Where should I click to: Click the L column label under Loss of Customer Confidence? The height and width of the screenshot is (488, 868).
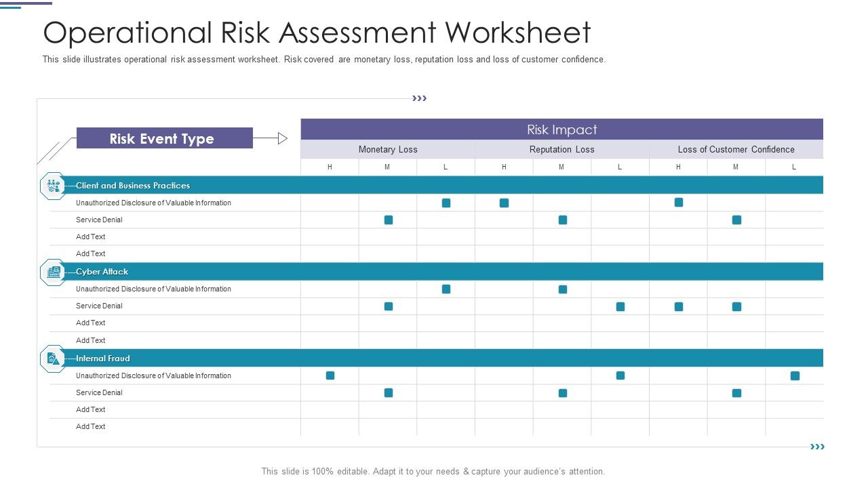(794, 167)
